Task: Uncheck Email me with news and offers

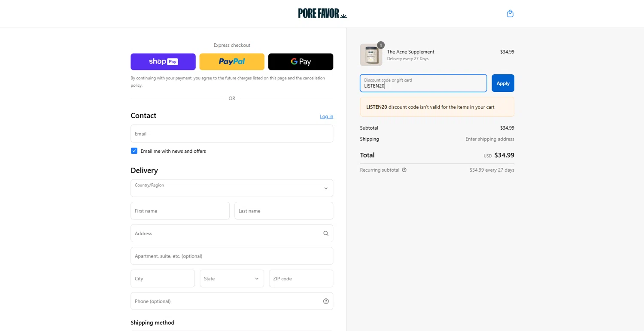Action: [x=134, y=151]
